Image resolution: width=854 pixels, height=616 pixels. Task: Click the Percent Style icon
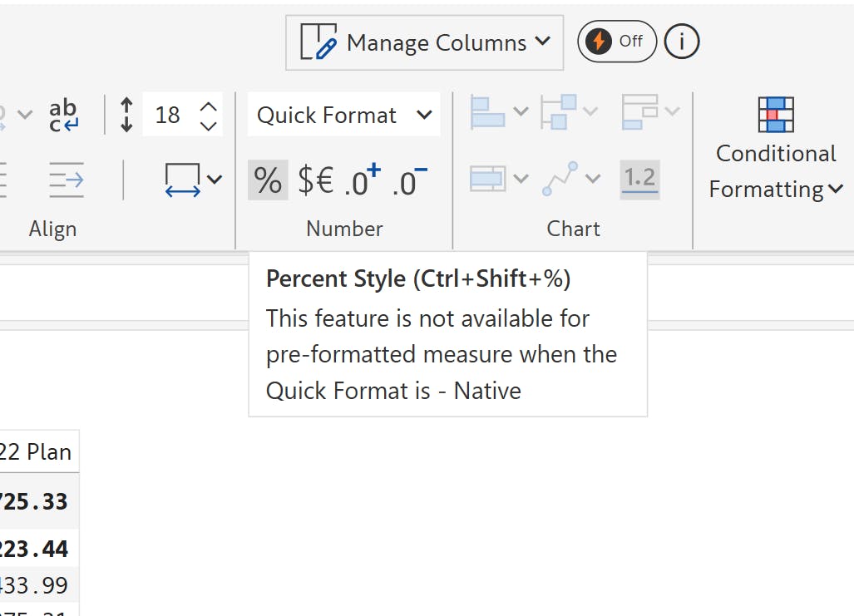coord(268,180)
